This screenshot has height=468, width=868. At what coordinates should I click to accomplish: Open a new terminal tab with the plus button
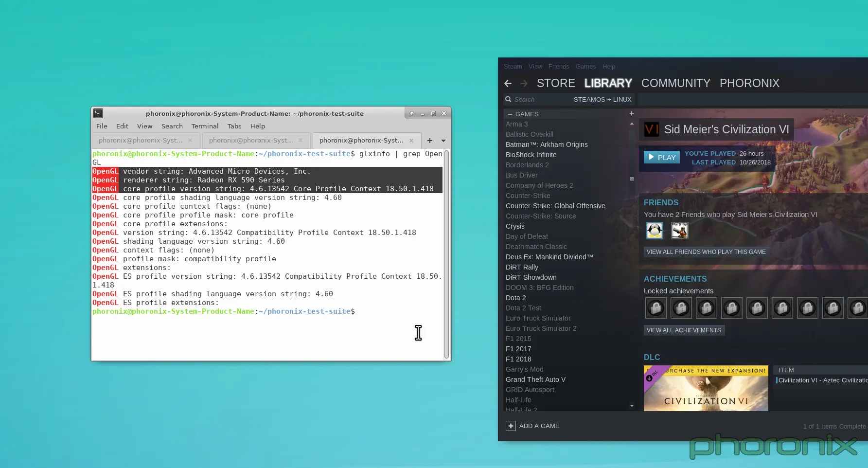[x=429, y=141]
